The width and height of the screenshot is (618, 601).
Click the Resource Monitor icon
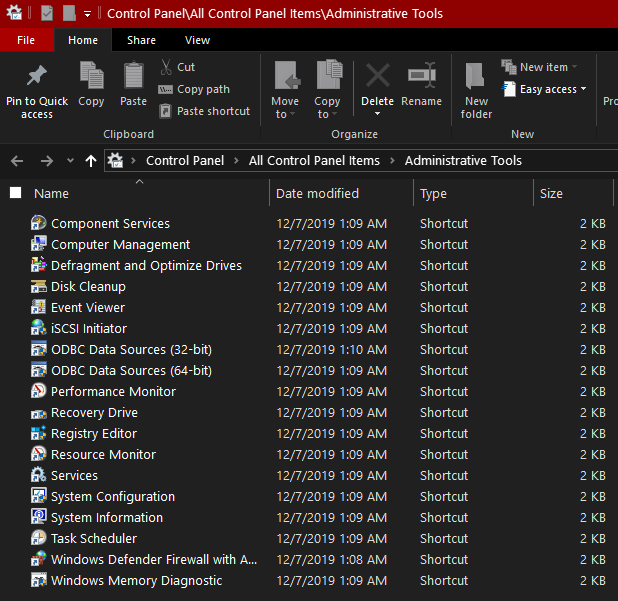pyautogui.click(x=39, y=454)
